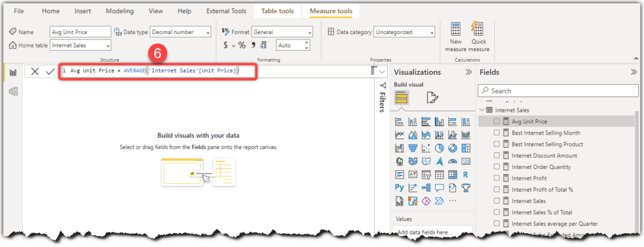Switch to Model view in left rail
This screenshot has height=247, width=644.
click(13, 91)
